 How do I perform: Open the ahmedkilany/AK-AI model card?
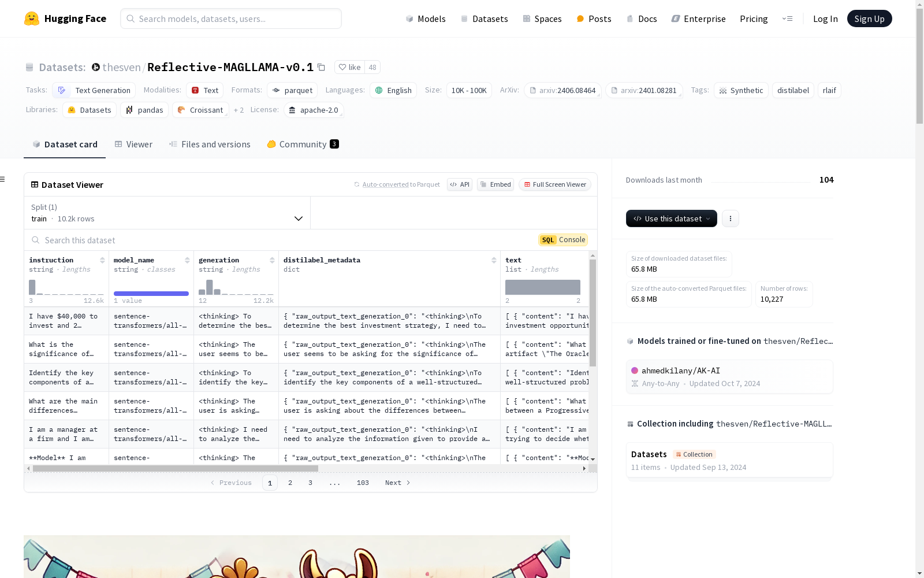tap(729, 376)
